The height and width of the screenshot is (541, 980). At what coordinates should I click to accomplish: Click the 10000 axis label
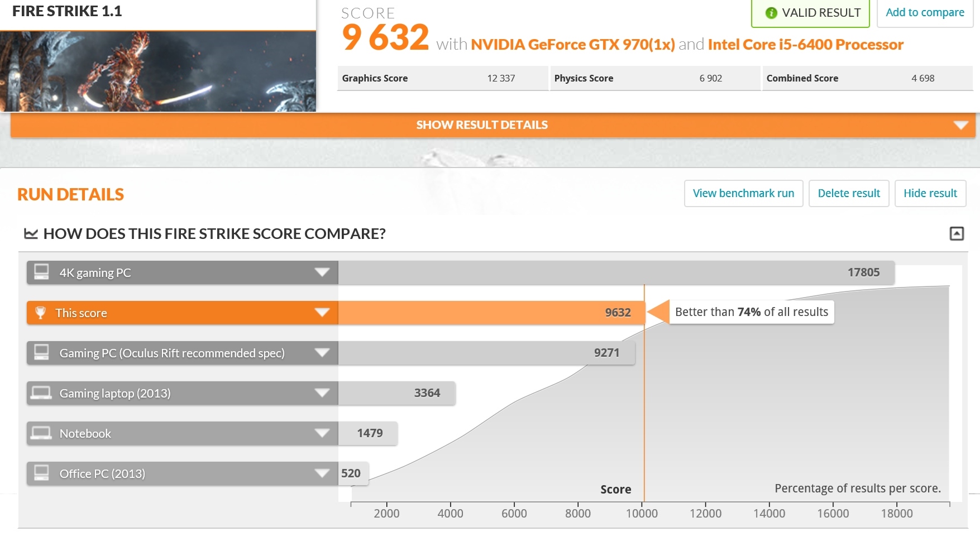[x=642, y=514]
